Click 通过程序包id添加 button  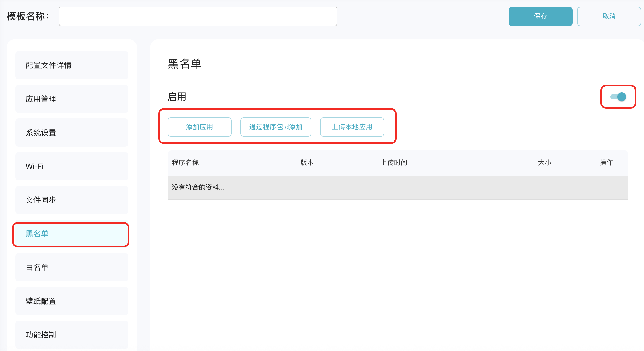[x=275, y=127]
